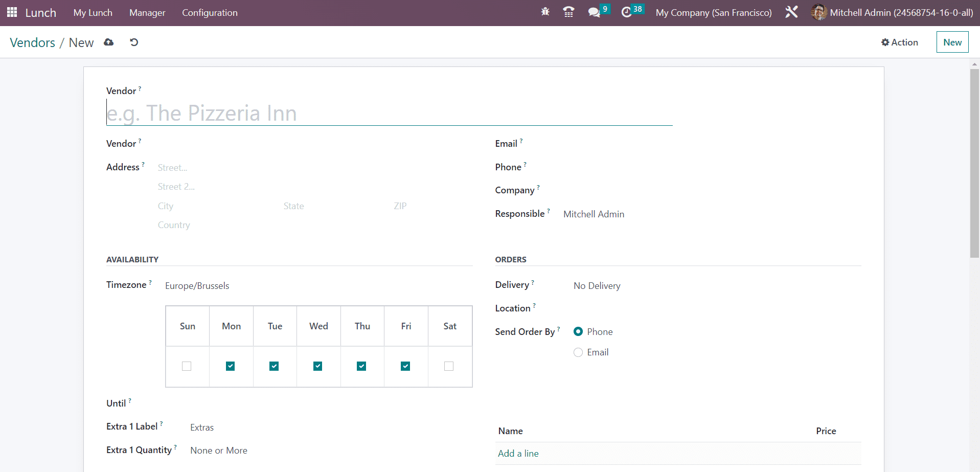The height and width of the screenshot is (472, 980).
Task: Open the Configuration menu
Action: pos(210,13)
